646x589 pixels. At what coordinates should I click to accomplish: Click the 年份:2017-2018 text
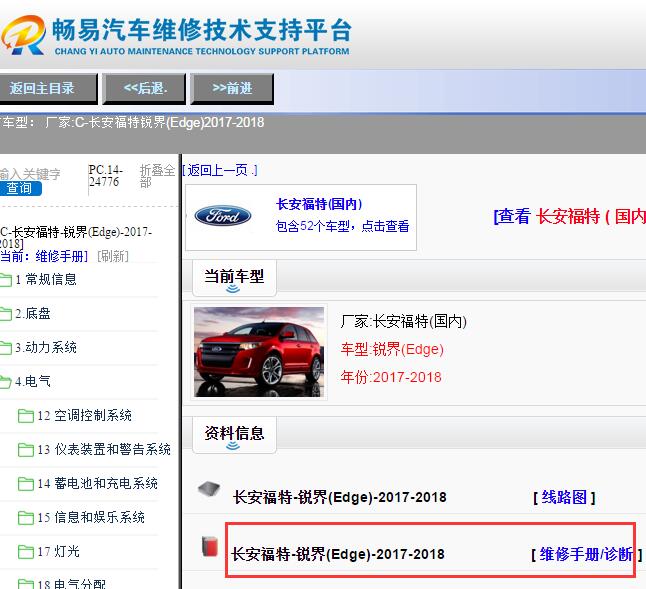pyautogui.click(x=391, y=377)
